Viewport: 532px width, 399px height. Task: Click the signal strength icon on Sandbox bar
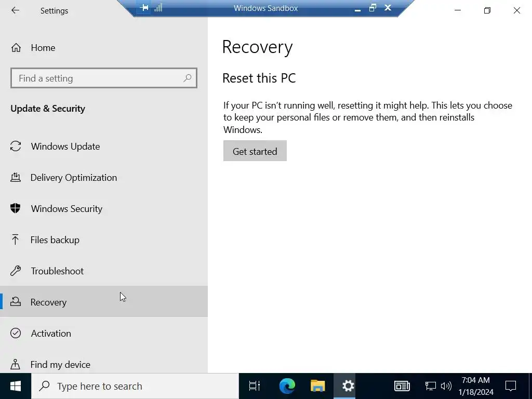[x=158, y=8]
